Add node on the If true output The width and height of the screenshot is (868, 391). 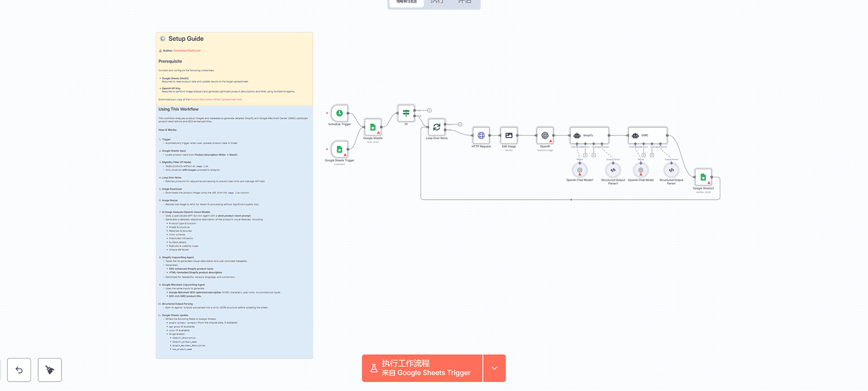coord(429,110)
